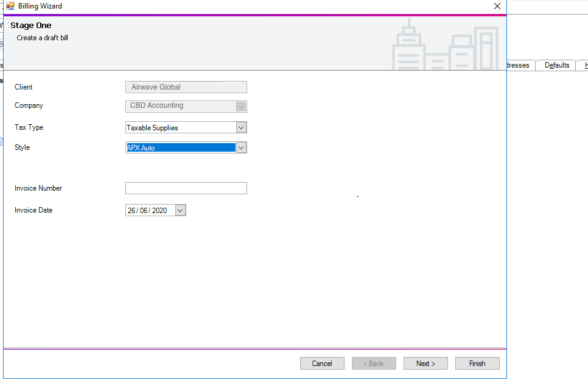Click the Cancel button
The width and height of the screenshot is (588, 391).
pyautogui.click(x=322, y=363)
